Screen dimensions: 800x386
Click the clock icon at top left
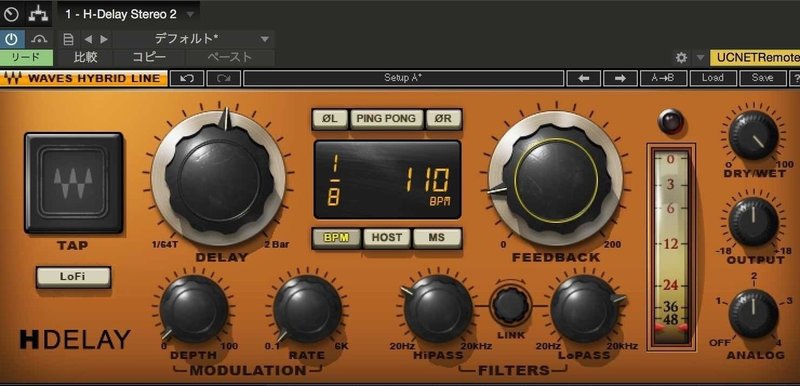click(x=11, y=14)
